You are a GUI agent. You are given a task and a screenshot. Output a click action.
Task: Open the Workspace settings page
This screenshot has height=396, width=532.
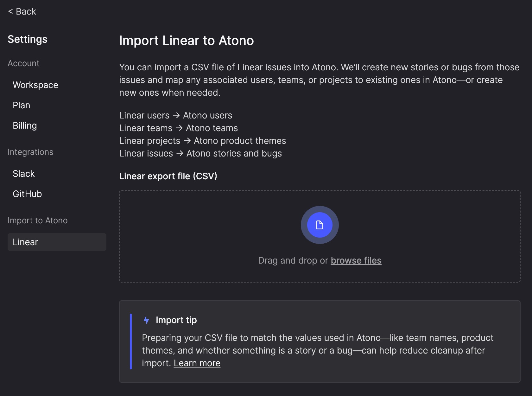[x=35, y=85]
